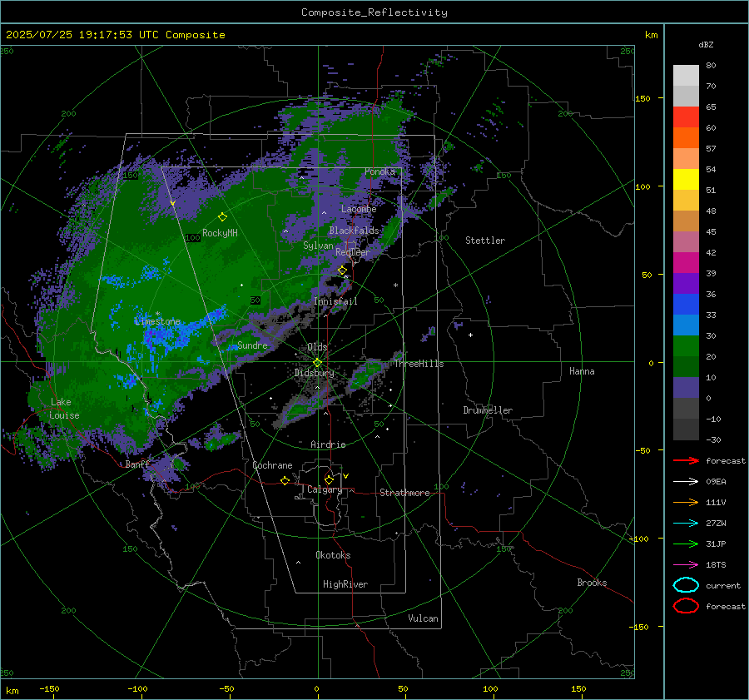Click the Olds label
The height and width of the screenshot is (700, 749).
(x=317, y=347)
